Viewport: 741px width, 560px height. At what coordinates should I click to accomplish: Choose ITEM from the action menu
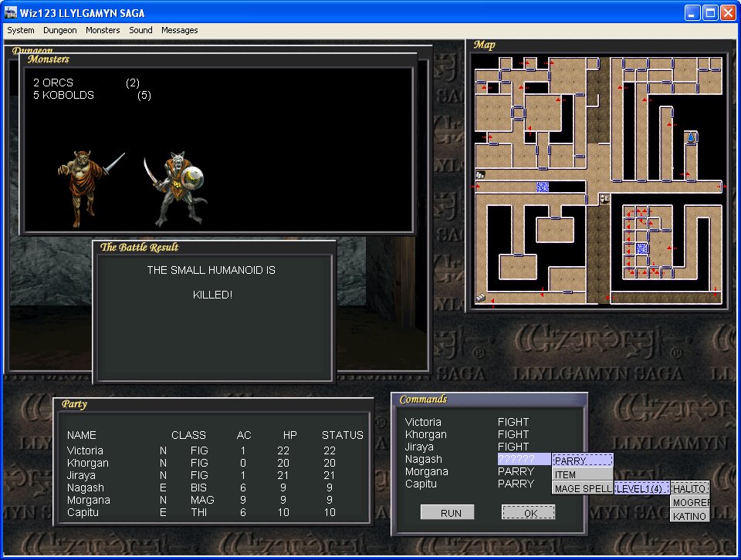click(x=582, y=474)
